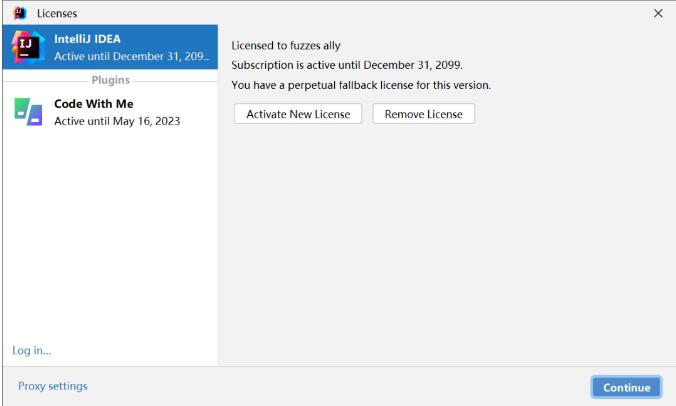Click the 'Subscription is active until' line
Image resolution: width=676 pixels, height=406 pixels.
[x=346, y=66]
